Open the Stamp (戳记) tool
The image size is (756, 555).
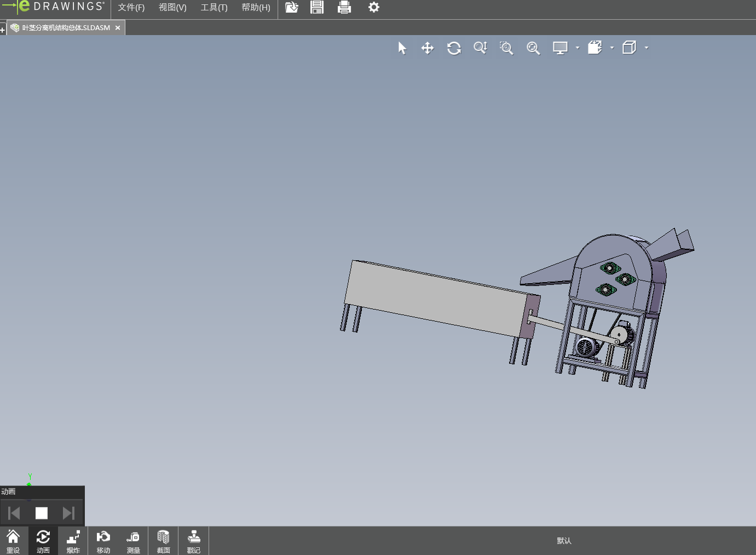(193, 541)
